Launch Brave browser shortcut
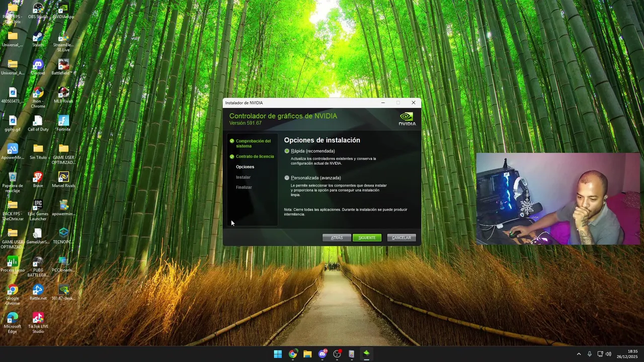The height and width of the screenshot is (362, 644). pos(38,180)
